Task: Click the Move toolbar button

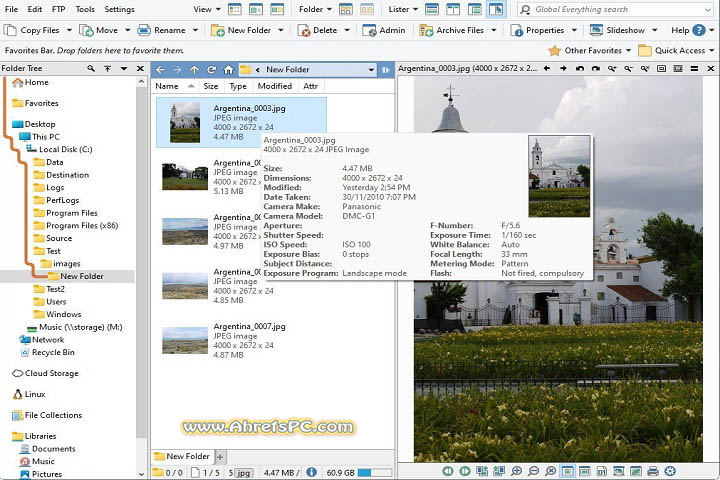Action: [99, 30]
